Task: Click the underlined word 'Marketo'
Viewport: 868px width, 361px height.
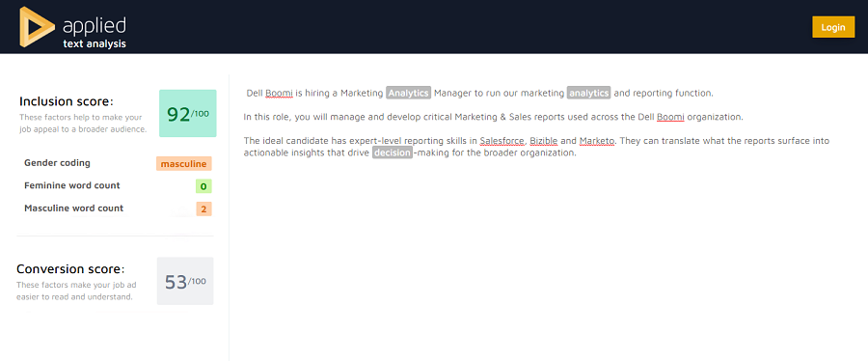Action: click(x=597, y=141)
